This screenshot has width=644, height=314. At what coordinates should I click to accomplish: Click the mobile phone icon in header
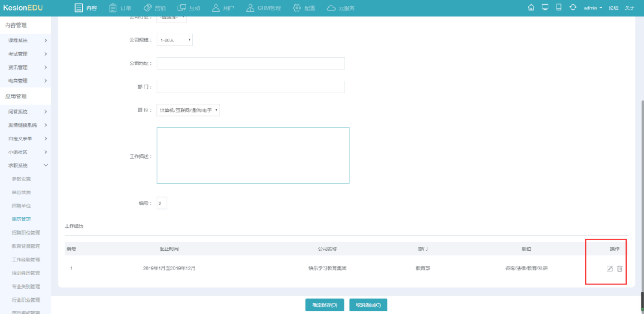pos(559,8)
